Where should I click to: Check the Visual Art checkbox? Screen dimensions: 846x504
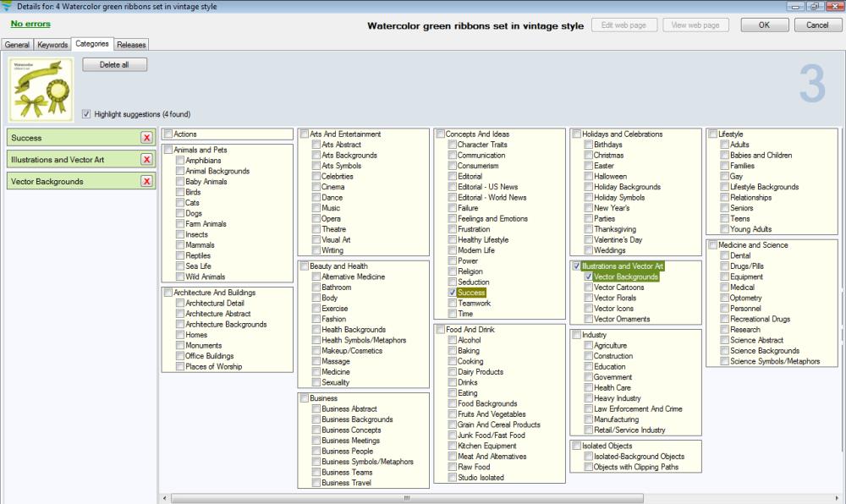tap(316, 239)
